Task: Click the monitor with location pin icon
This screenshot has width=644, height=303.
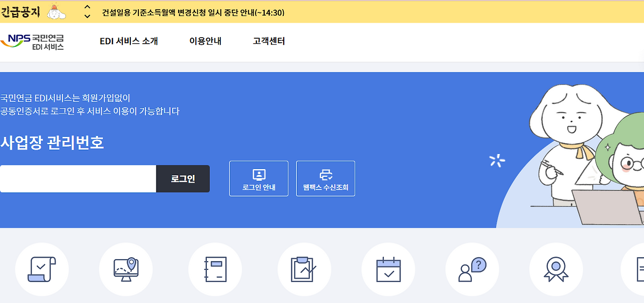Action: point(126,269)
